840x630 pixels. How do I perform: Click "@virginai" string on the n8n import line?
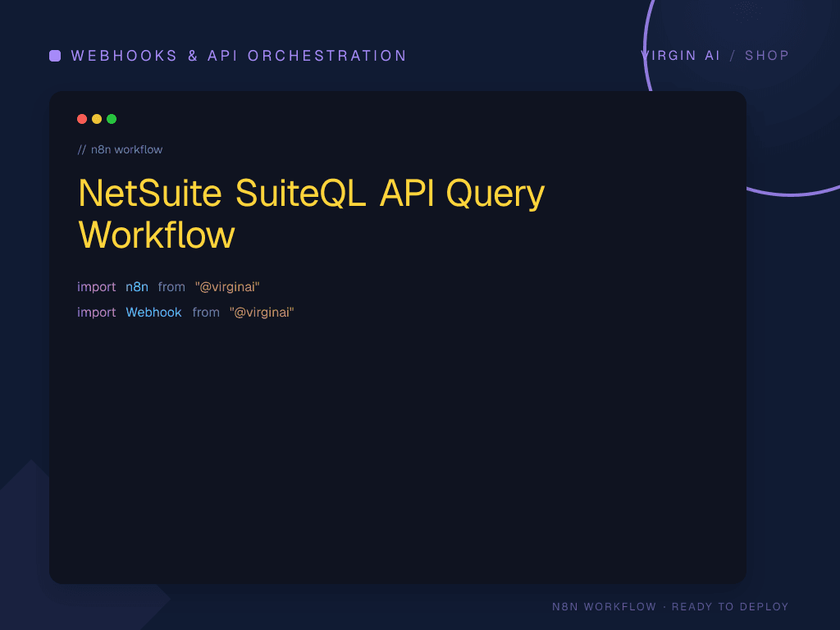pyautogui.click(x=227, y=287)
